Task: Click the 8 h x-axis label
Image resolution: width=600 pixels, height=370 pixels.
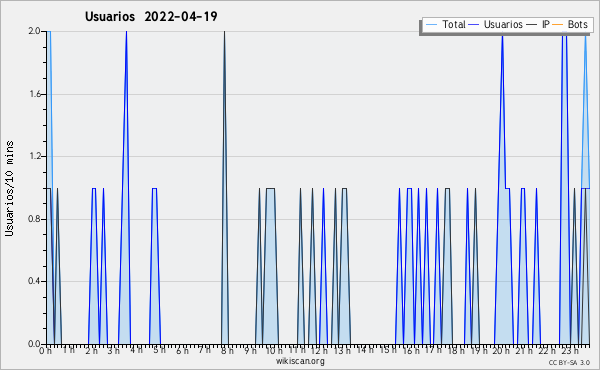Action: click(227, 351)
